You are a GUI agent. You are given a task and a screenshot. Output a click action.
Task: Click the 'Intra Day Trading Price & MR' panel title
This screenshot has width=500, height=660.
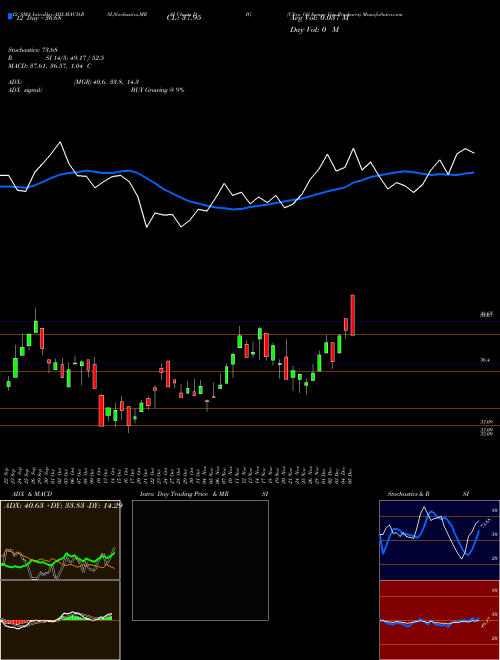tap(184, 494)
